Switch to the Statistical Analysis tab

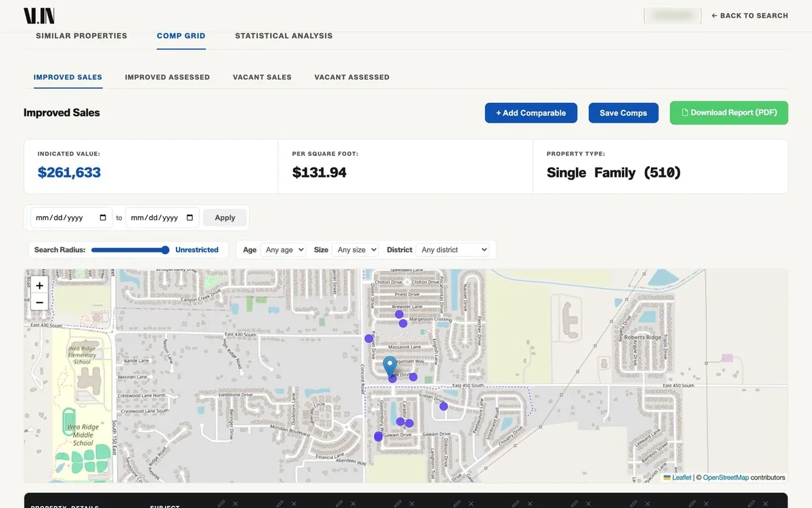click(x=284, y=36)
